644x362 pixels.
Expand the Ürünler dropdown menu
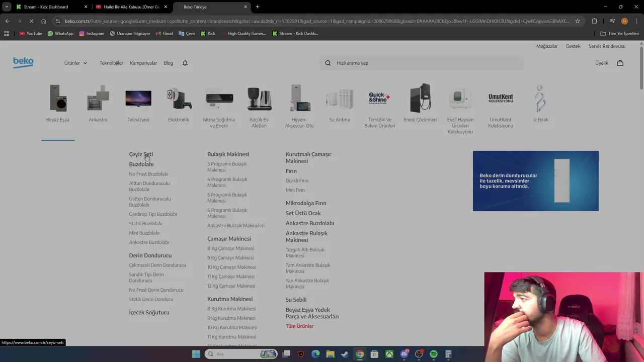[75, 63]
